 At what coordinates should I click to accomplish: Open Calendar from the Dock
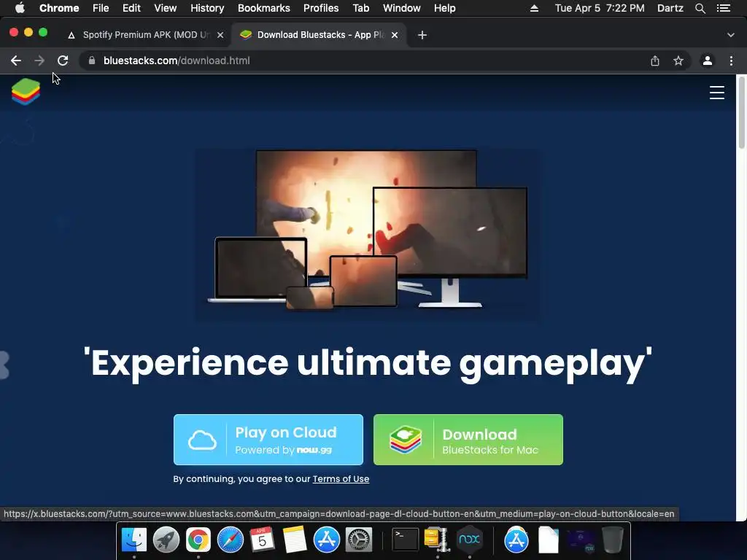point(263,540)
